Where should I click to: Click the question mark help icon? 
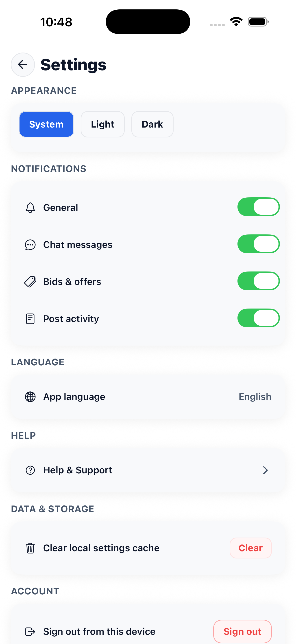pos(30,470)
